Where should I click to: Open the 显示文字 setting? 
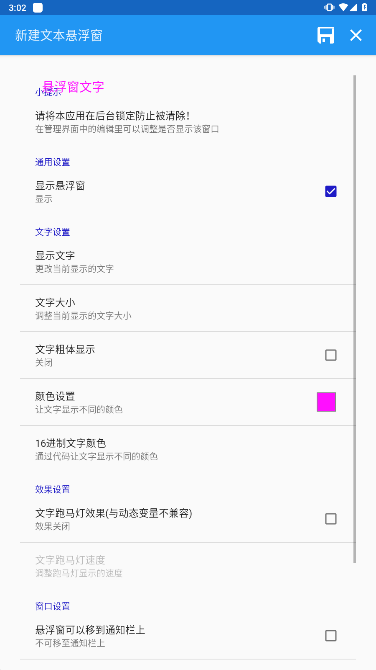tap(188, 261)
